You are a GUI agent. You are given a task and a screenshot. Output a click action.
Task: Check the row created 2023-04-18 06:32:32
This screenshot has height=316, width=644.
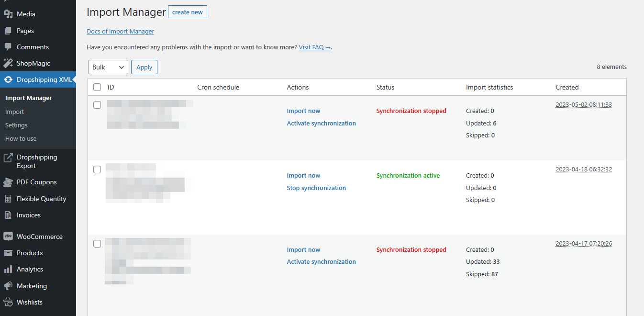[97, 169]
